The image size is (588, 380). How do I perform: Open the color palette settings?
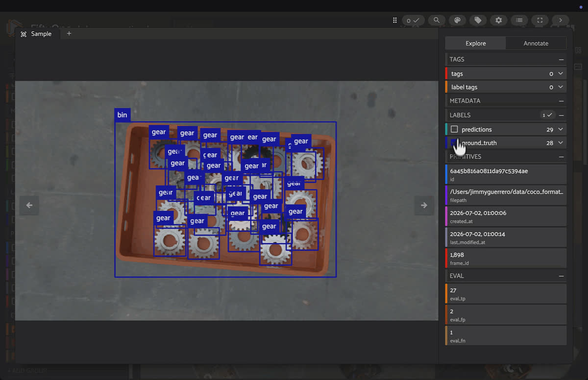pos(457,20)
